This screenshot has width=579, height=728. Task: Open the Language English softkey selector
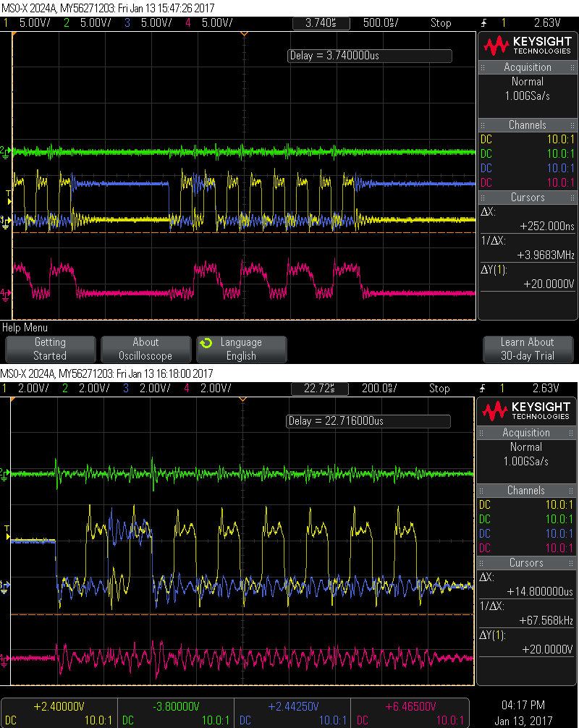pyautogui.click(x=241, y=349)
